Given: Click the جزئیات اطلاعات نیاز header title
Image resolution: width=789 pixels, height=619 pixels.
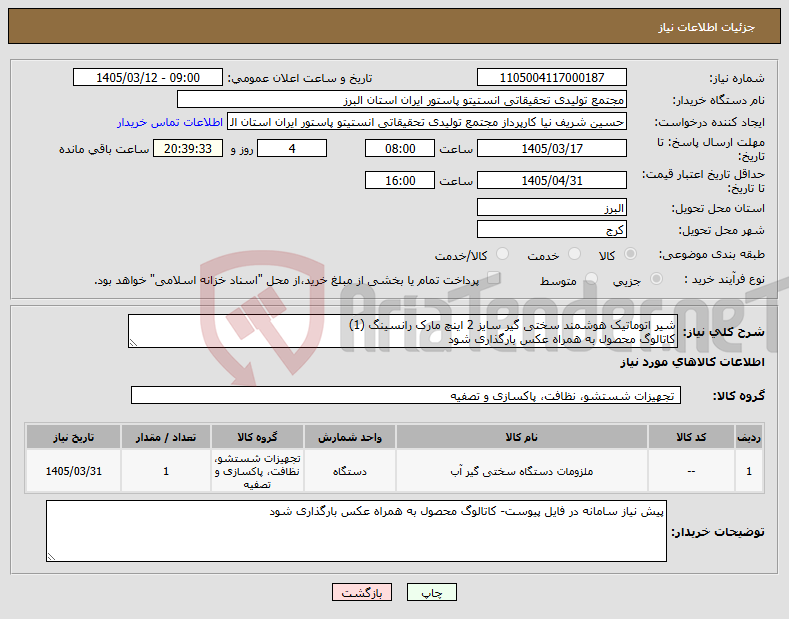Looking at the screenshot, I should coord(706,27).
